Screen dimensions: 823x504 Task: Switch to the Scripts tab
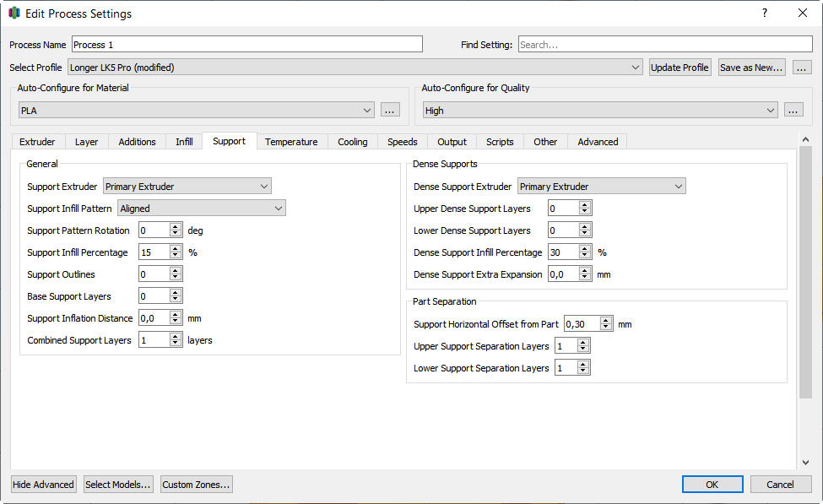point(500,142)
